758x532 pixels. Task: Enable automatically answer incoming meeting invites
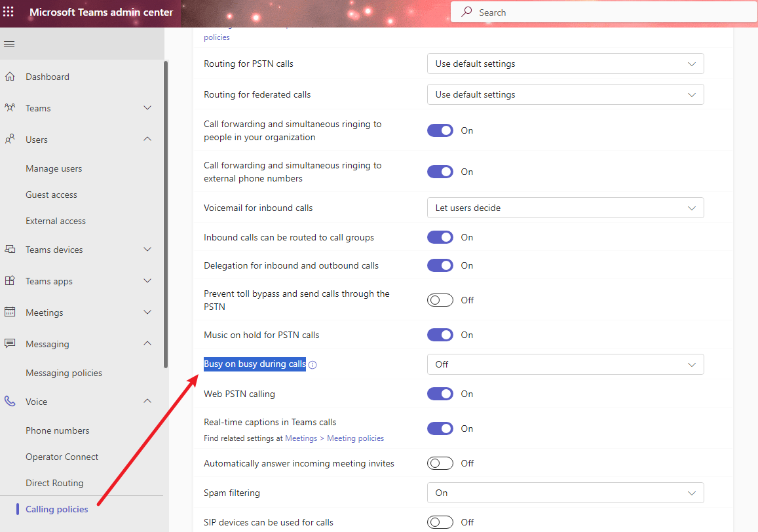point(440,463)
